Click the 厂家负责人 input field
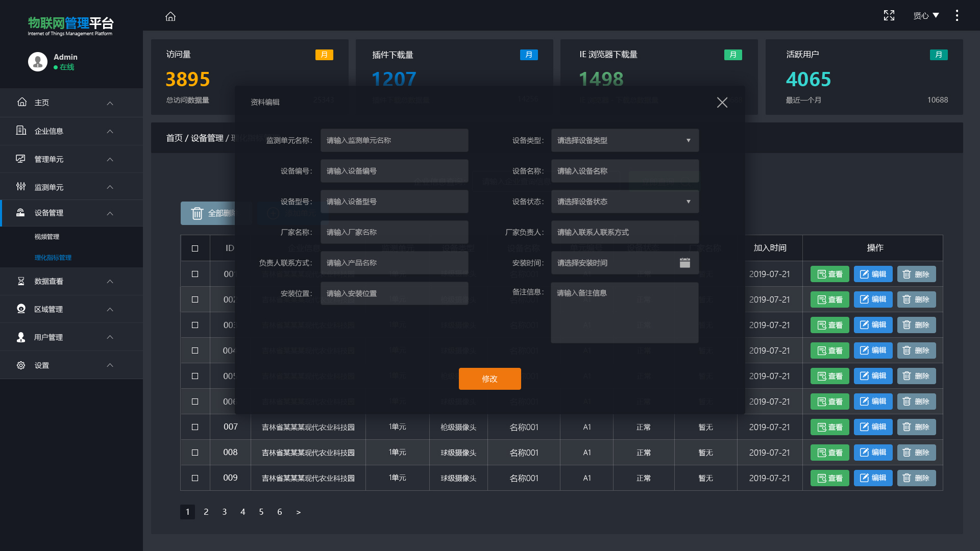The height and width of the screenshot is (551, 980). (x=625, y=232)
